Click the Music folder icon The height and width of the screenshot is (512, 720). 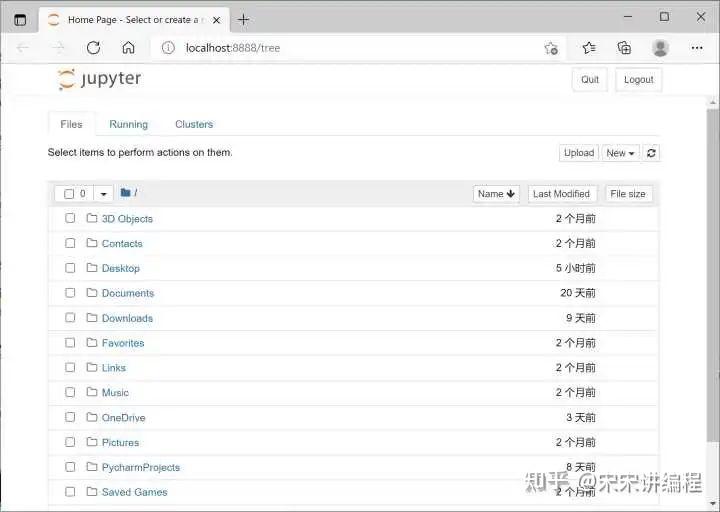[x=92, y=392]
